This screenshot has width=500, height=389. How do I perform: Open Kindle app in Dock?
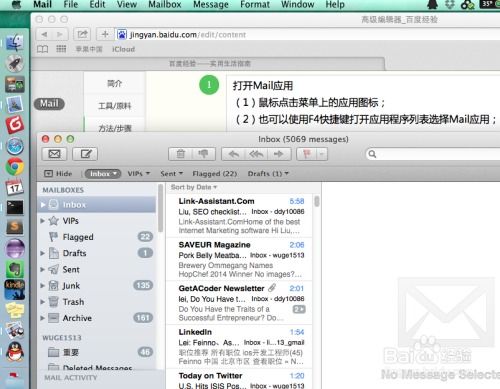point(15,289)
